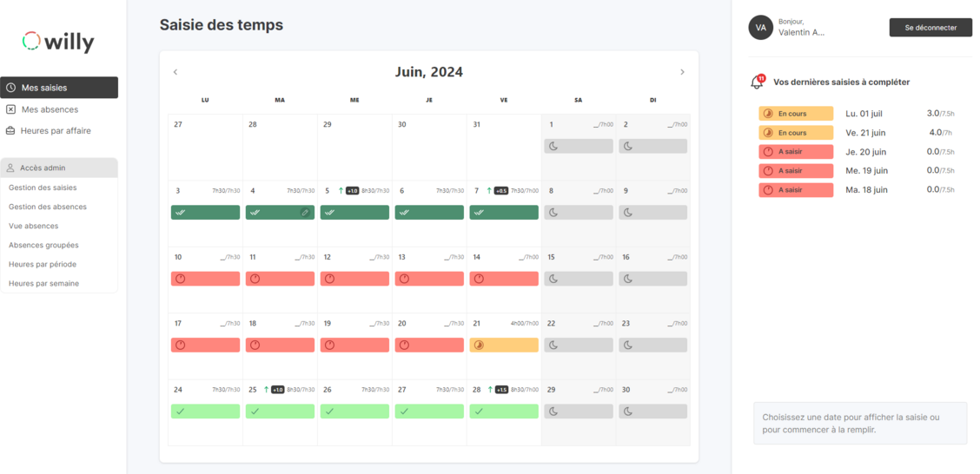Select the En cours entry Lu. 01 juil
The height and width of the screenshot is (474, 980).
857,114
